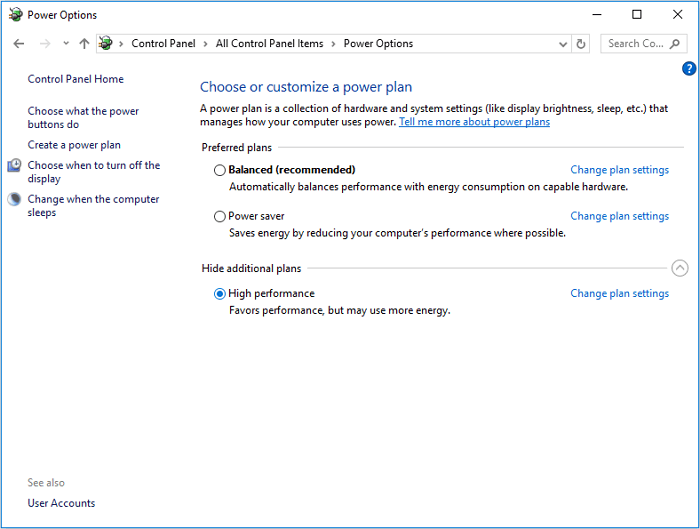Open the address bar history dropdown
700x529 pixels.
pyautogui.click(x=563, y=44)
